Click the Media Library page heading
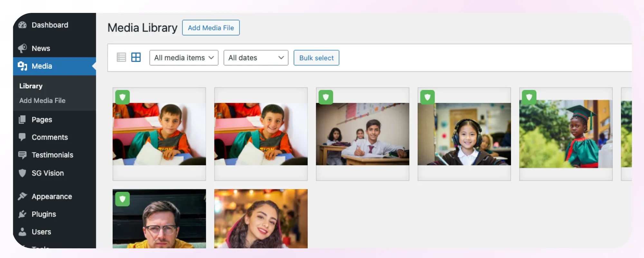 142,28
